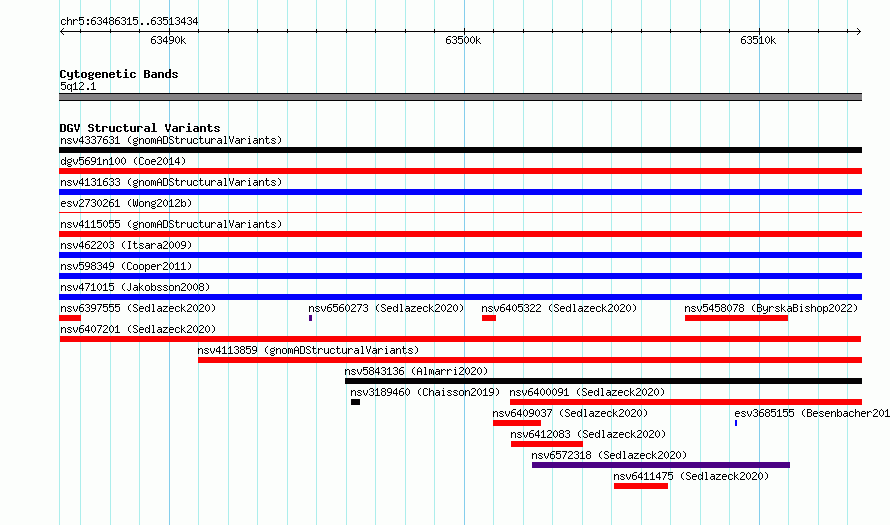Click the tiny purple nsv6560273 marker
Image resolution: width=890 pixels, height=525 pixels.
tap(310, 318)
